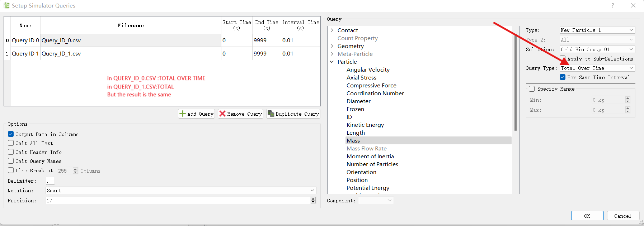Select Mass in query tree
This screenshot has height=226, width=644.
[428, 140]
